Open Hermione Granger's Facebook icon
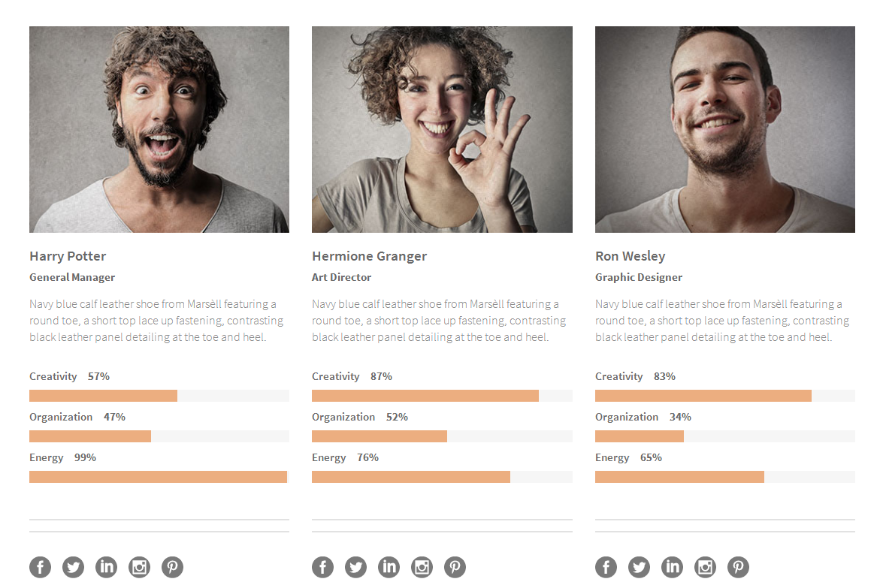Screen dimensions: 880x588 point(322,567)
